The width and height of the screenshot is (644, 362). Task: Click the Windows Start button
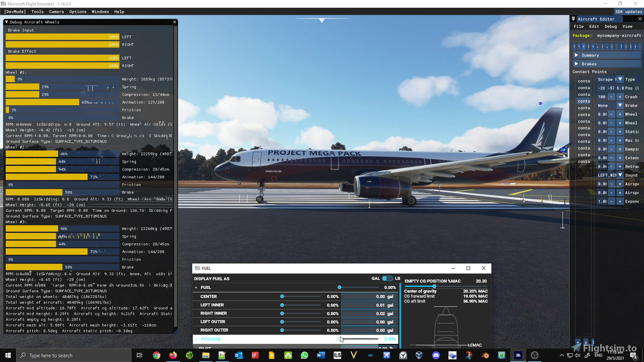pyautogui.click(x=8, y=355)
